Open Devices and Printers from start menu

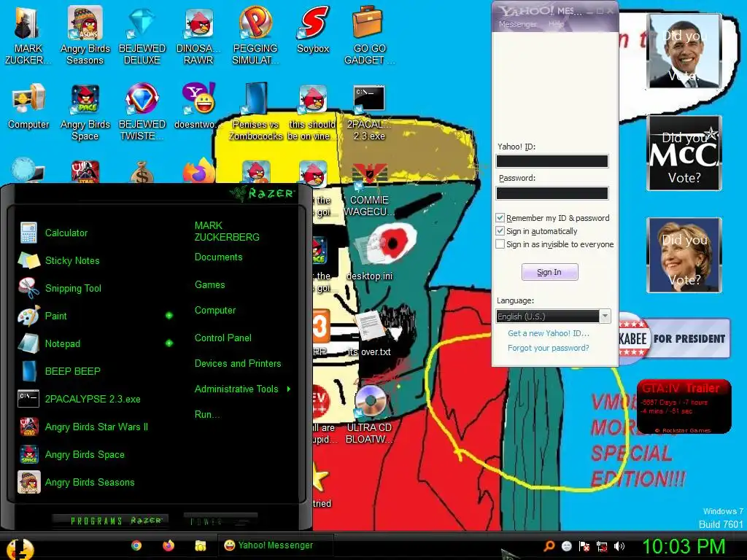(238, 364)
